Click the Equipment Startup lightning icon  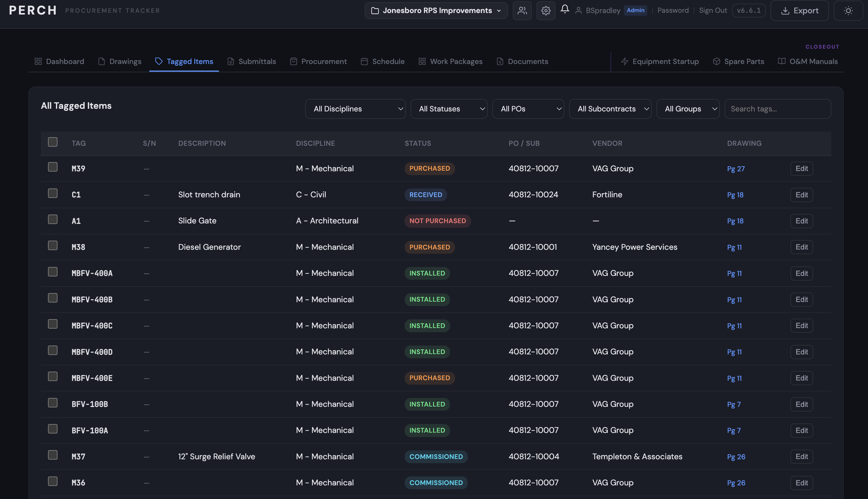click(624, 61)
